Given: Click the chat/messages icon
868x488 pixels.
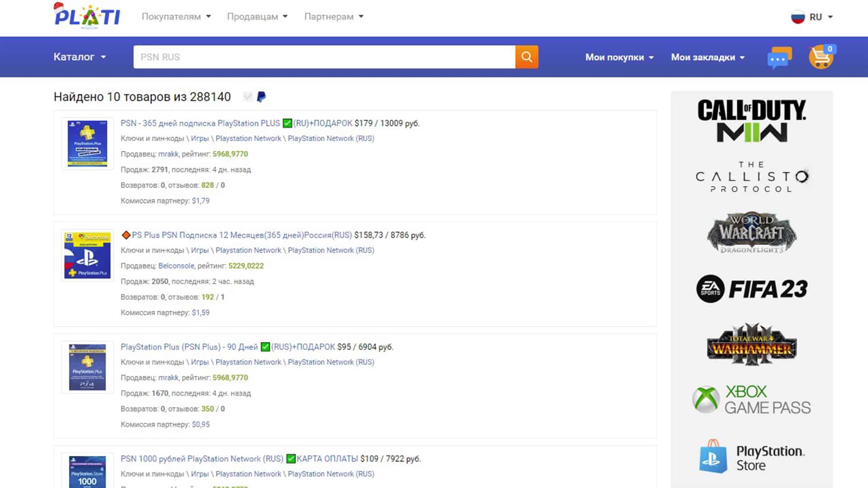Looking at the screenshot, I should tap(779, 56).
